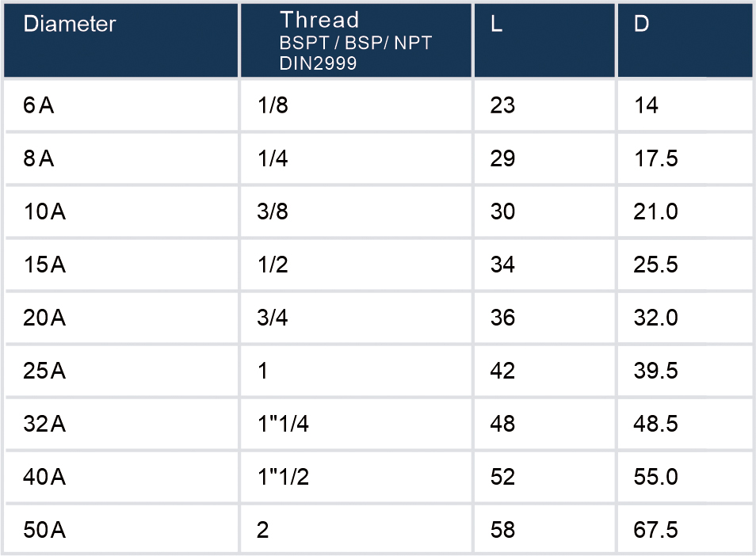756x556 pixels.
Task: Click the 25A diameter cell
Action: 44,371
